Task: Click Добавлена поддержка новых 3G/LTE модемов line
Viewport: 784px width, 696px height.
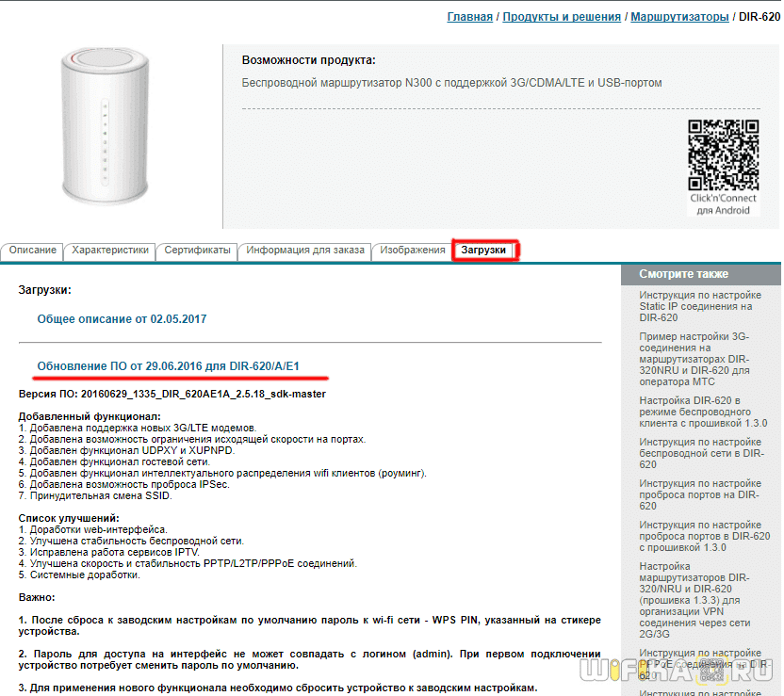Action: pos(138,428)
